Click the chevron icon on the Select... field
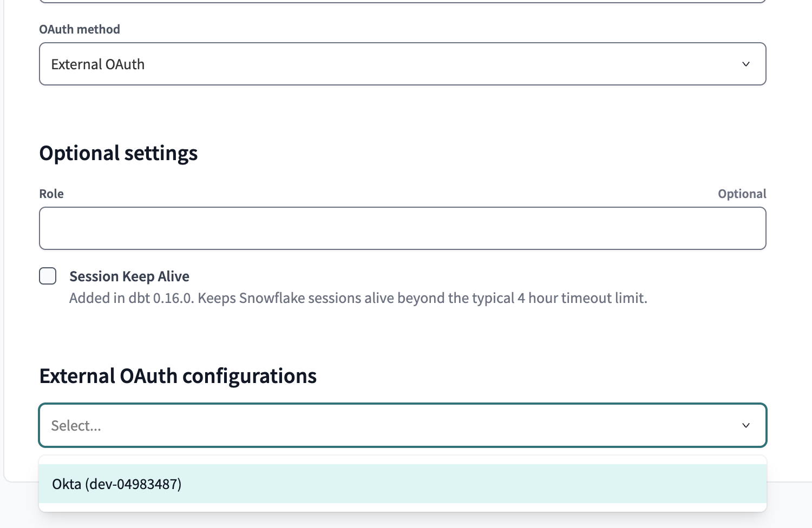The height and width of the screenshot is (528, 812). click(x=746, y=425)
